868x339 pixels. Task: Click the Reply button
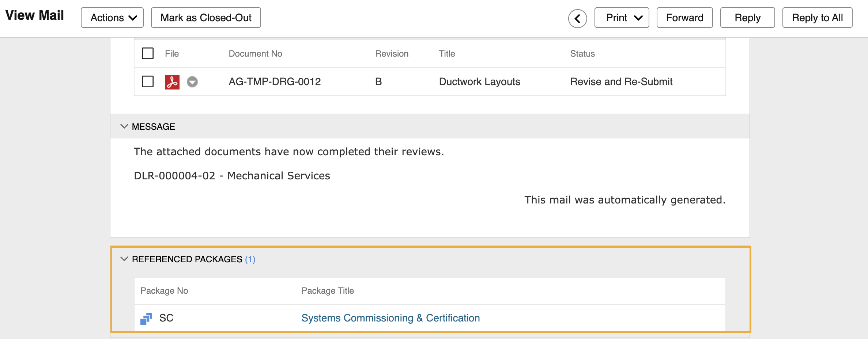click(747, 18)
